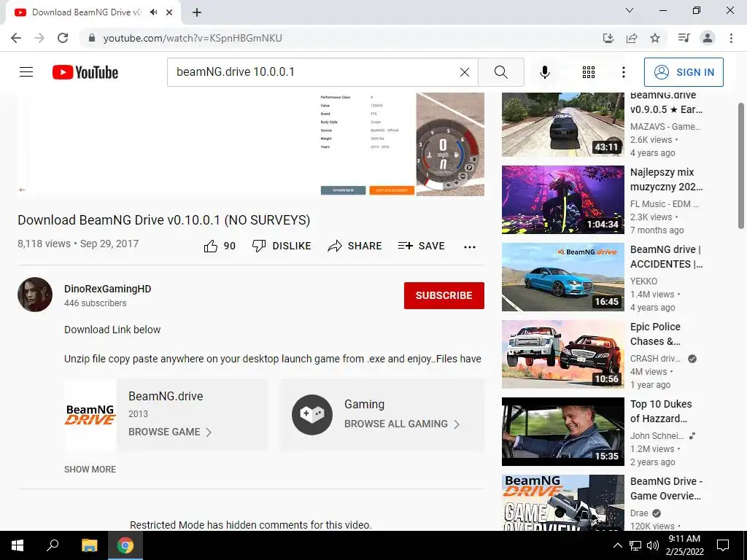Select the Download BeamNG Drive tab
The height and width of the screenshot is (560, 747).
pyautogui.click(x=86, y=12)
